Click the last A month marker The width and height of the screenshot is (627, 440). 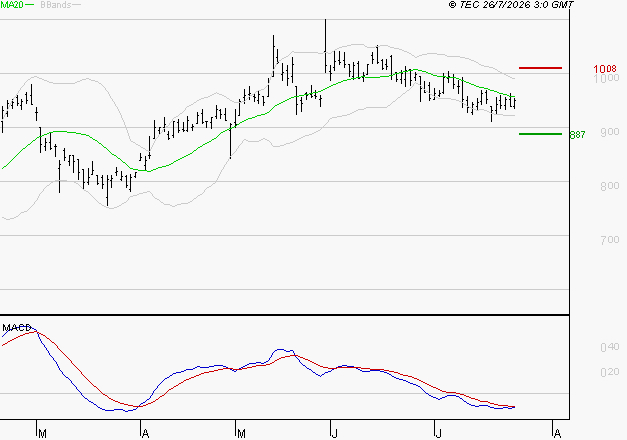pos(557,433)
